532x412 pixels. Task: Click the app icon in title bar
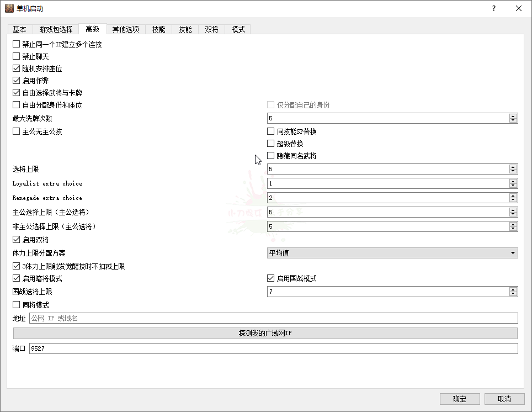9,8
